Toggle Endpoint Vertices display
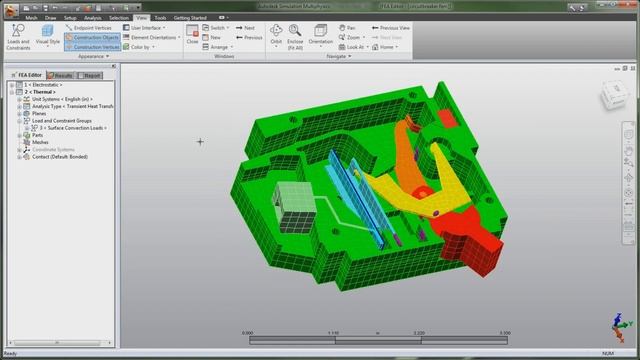The width and height of the screenshot is (640, 360). pyautogui.click(x=89, y=28)
